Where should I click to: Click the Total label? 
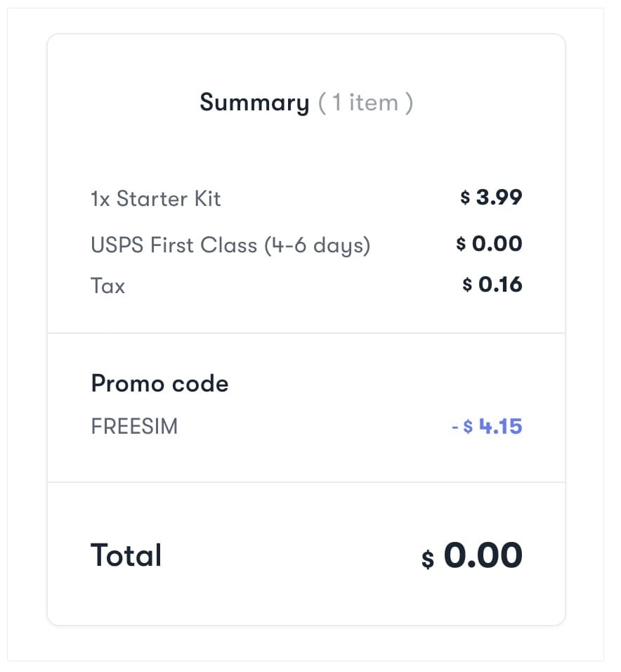[126, 555]
